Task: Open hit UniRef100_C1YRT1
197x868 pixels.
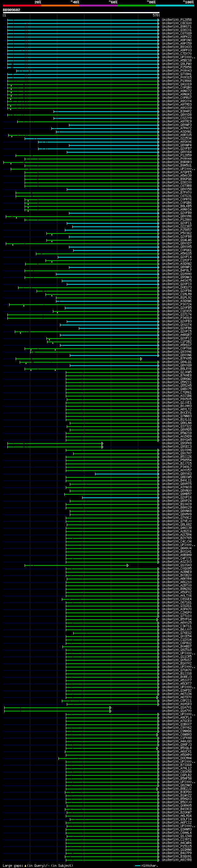Action: click(177, 840)
